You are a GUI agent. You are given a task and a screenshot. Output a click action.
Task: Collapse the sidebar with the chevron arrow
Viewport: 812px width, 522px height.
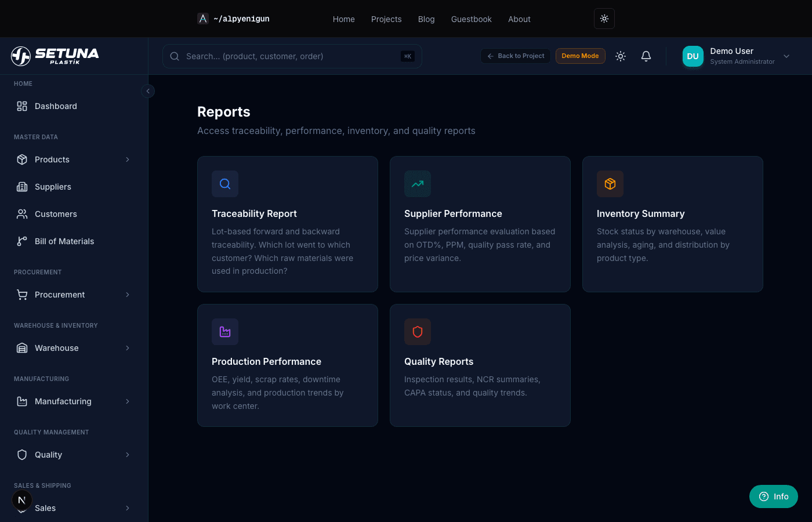pyautogui.click(x=148, y=91)
